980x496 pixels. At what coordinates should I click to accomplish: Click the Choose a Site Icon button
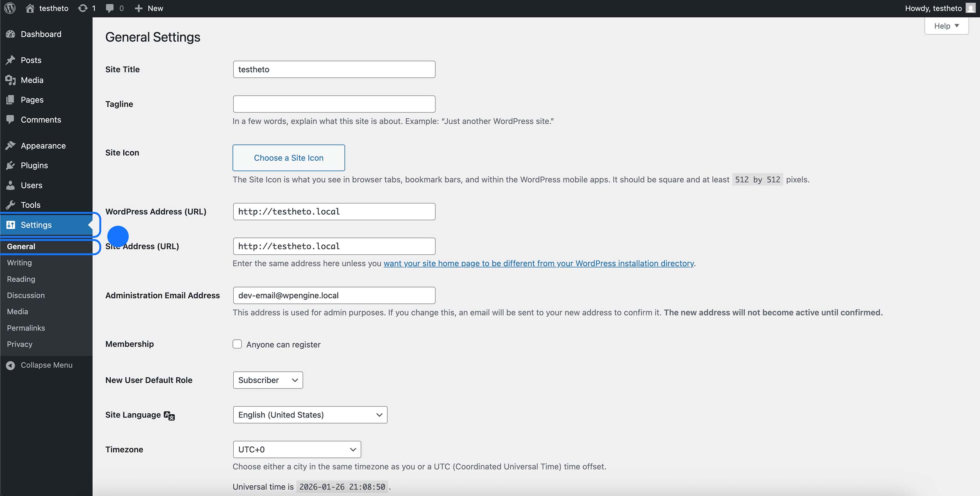coord(288,158)
